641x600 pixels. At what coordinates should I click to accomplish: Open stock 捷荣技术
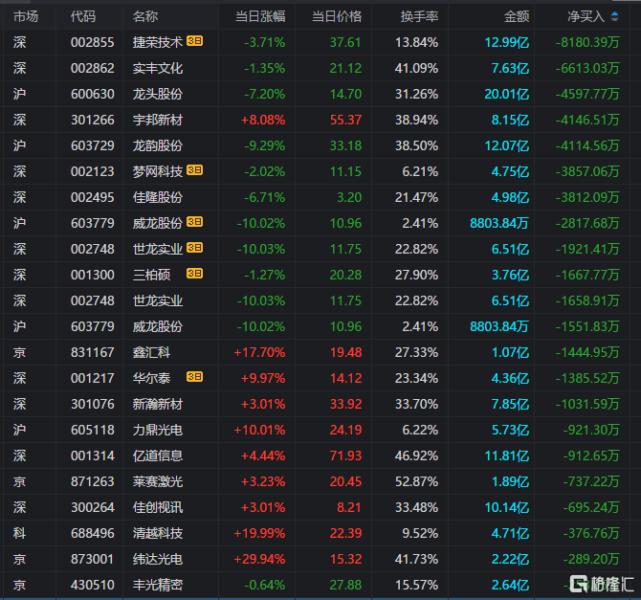pyautogui.click(x=157, y=42)
